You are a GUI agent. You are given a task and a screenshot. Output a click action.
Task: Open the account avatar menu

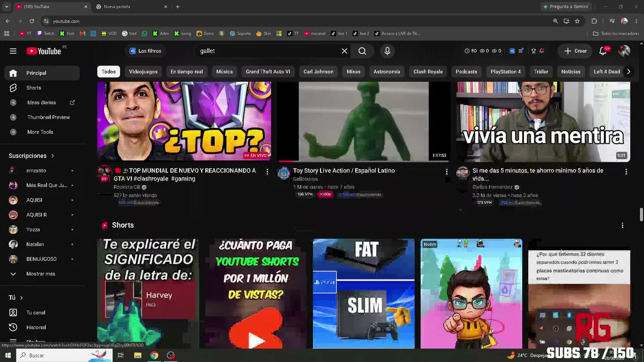tap(624, 51)
